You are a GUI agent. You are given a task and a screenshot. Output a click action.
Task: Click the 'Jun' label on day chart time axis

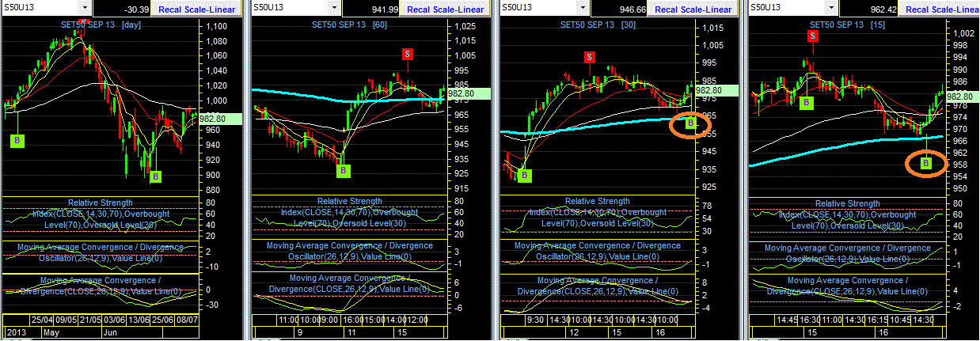(111, 334)
